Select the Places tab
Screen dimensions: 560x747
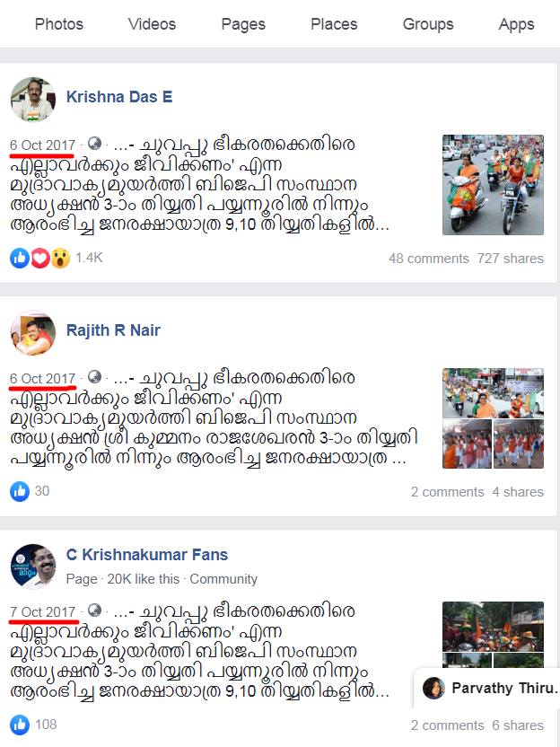click(x=334, y=24)
